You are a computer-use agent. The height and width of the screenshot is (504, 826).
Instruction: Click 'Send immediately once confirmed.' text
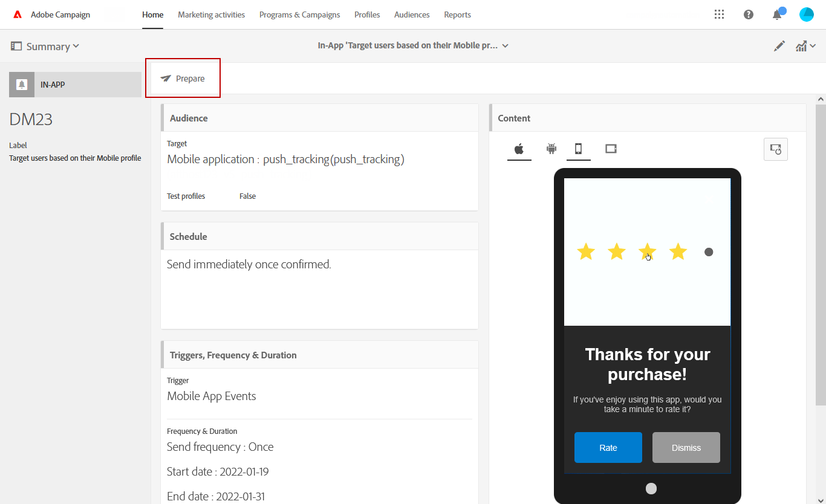249,264
